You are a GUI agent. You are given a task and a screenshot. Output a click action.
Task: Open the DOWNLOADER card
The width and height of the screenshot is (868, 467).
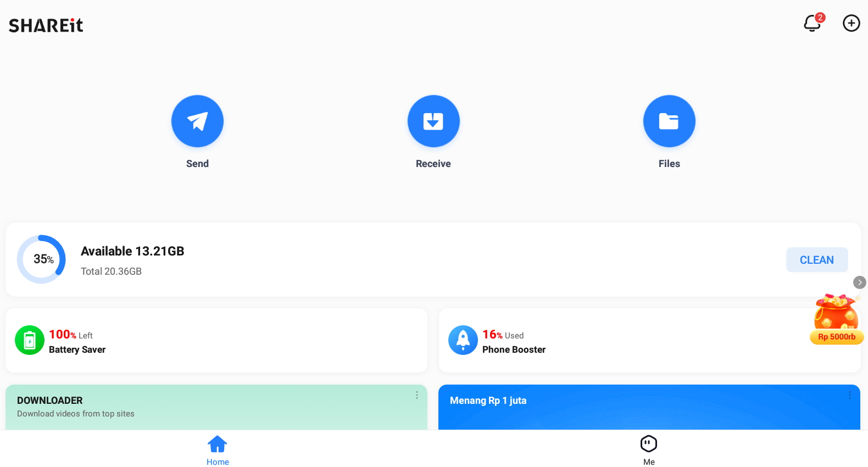point(216,407)
